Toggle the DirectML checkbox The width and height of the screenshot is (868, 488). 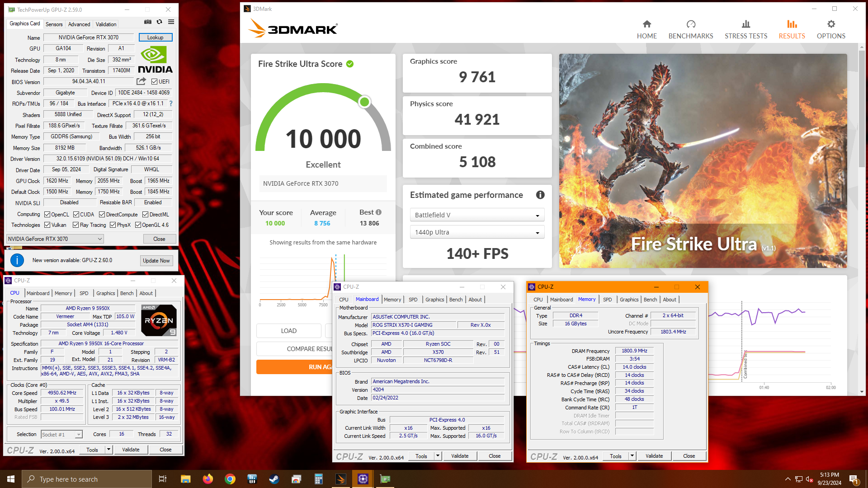(146, 215)
